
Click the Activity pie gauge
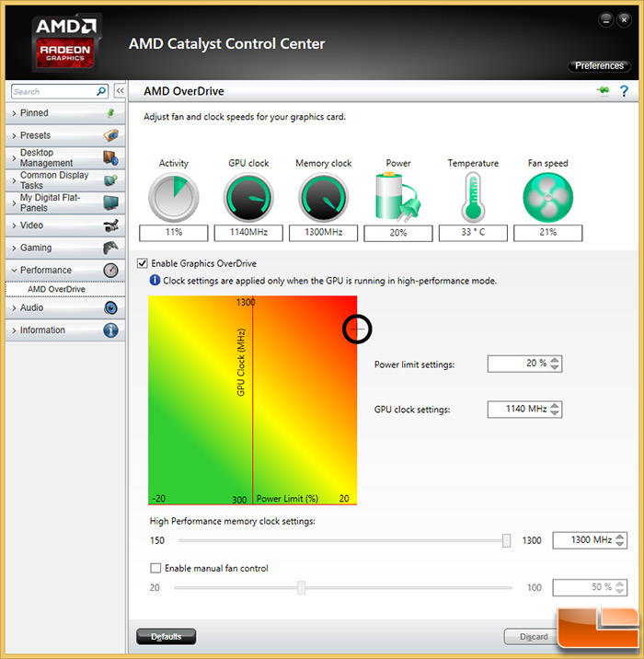tap(174, 198)
